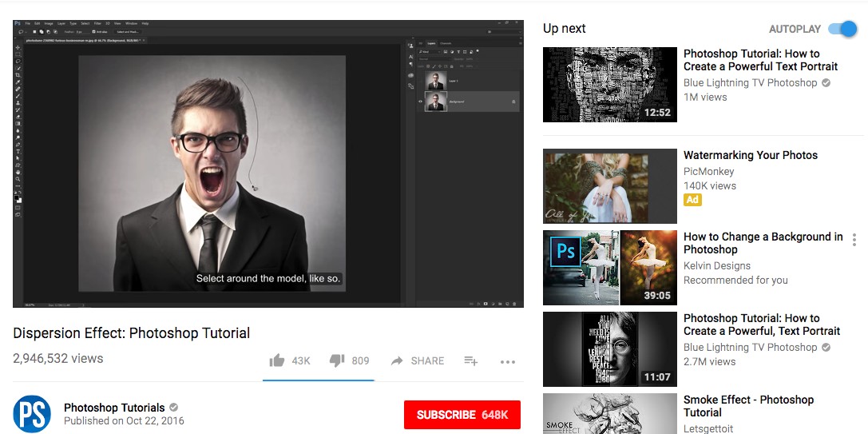Open the three-dot menu for Kelvin Designs video
The image size is (868, 434).
tap(854, 240)
